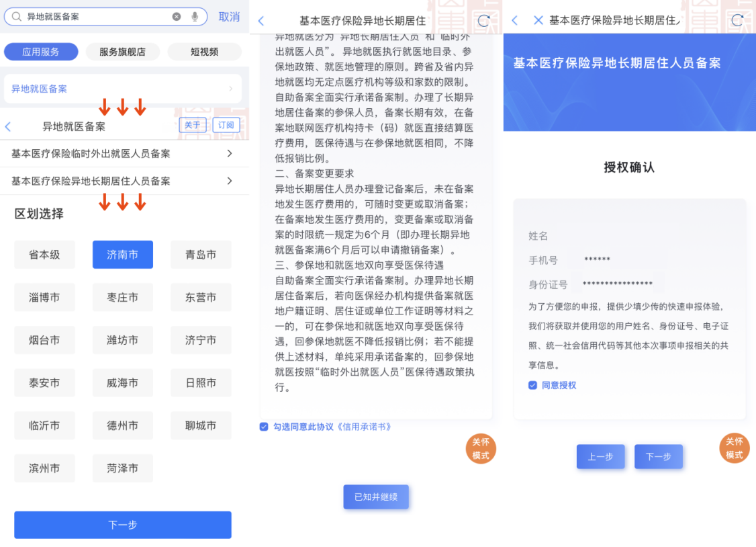Viewport: 756px width, 547px height.
Task: Click the 已知并继续 button
Action: coord(376,497)
